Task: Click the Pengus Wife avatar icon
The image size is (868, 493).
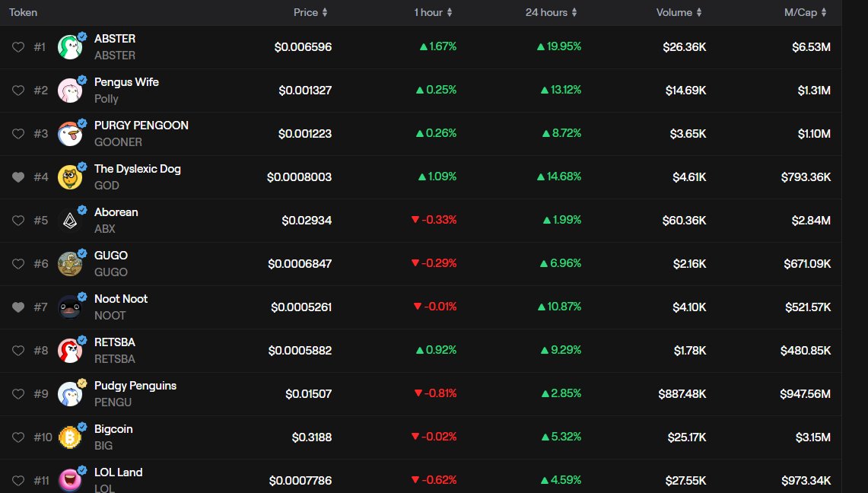Action: [x=71, y=90]
